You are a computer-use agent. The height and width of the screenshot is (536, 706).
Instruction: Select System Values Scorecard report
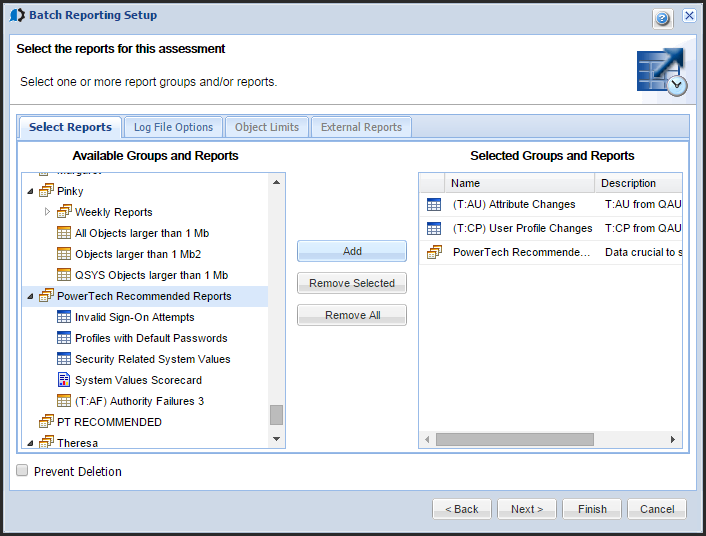pos(138,380)
